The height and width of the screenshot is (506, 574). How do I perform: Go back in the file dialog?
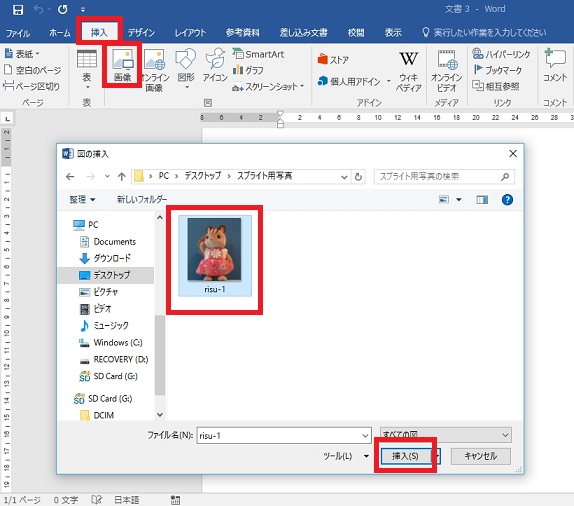70,177
